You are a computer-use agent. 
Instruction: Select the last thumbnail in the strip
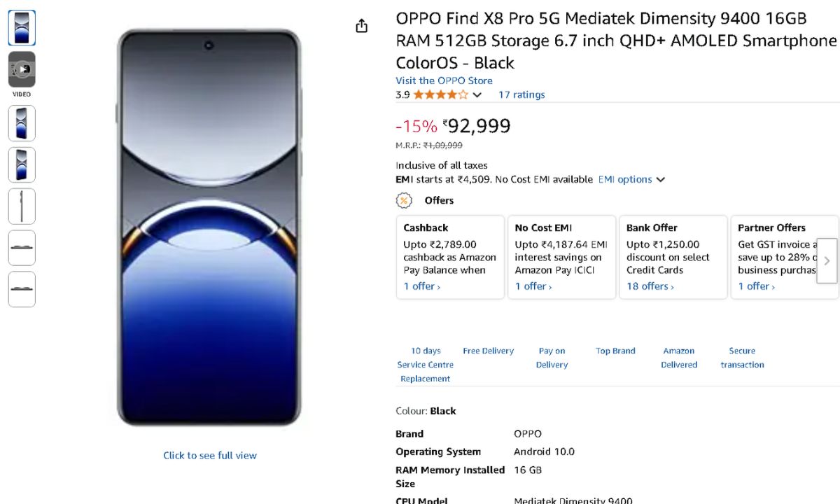(x=22, y=289)
